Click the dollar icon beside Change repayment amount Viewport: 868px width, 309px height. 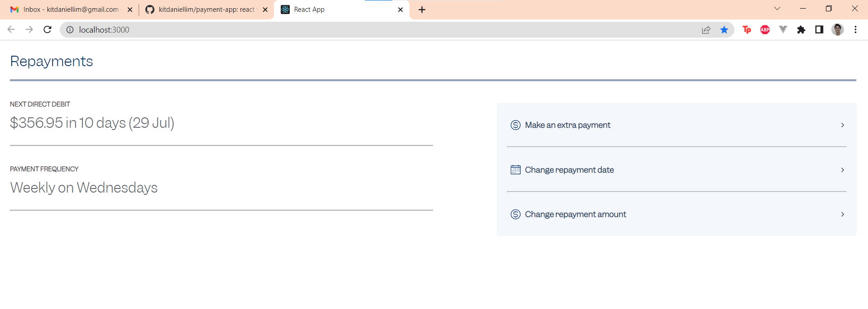(x=515, y=214)
